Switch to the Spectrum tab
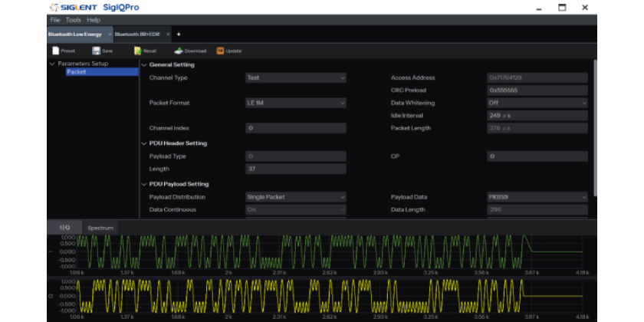Screen dimensions: 644x322 point(100,228)
